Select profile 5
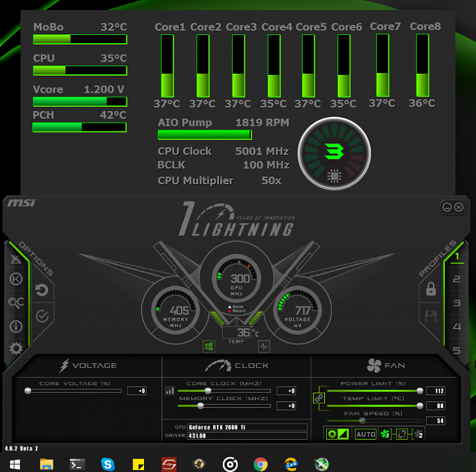 pyautogui.click(x=456, y=351)
